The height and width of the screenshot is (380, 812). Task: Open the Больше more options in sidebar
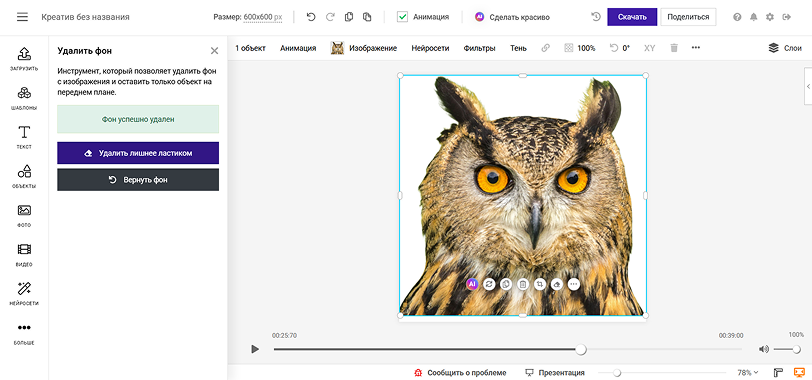[24, 333]
